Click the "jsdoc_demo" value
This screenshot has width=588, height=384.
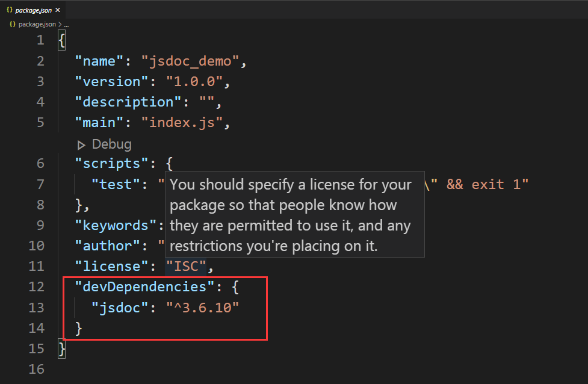(190, 61)
